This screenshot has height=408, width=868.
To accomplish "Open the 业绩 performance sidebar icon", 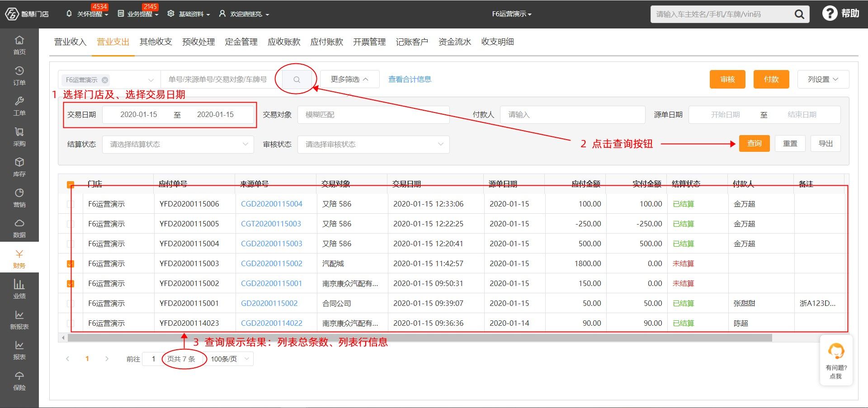I will pyautogui.click(x=19, y=289).
